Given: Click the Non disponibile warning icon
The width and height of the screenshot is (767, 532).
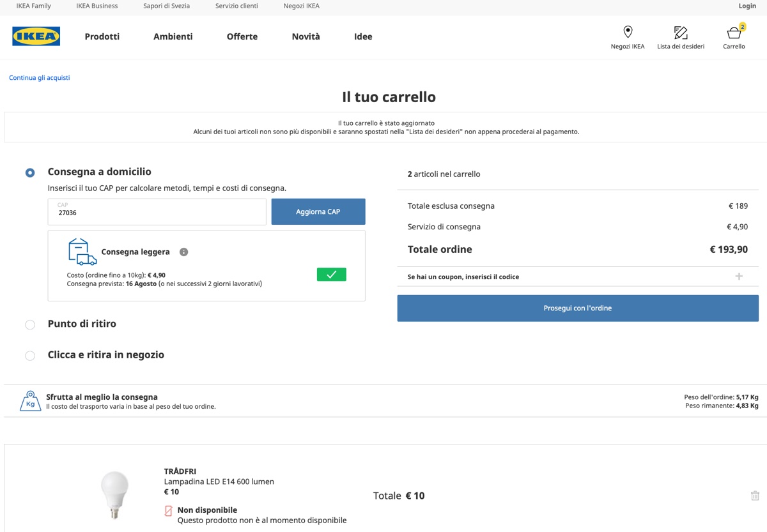Looking at the screenshot, I should 169,510.
